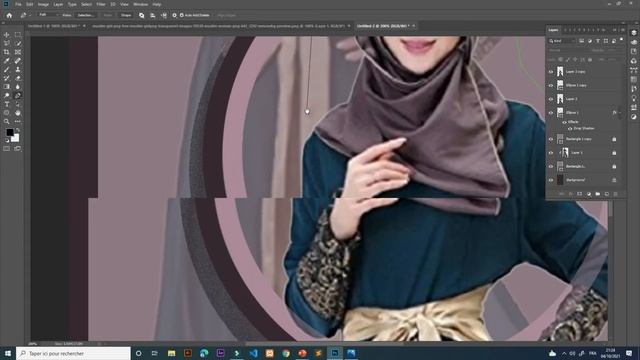Create a new layer from Layers panel
The width and height of the screenshot is (640, 360).
coord(607,194)
